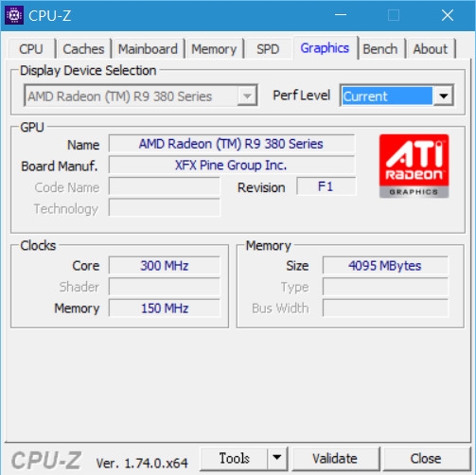Image resolution: width=476 pixels, height=475 pixels.
Task: Click the Core clock 300 MHz field
Action: 164,265
